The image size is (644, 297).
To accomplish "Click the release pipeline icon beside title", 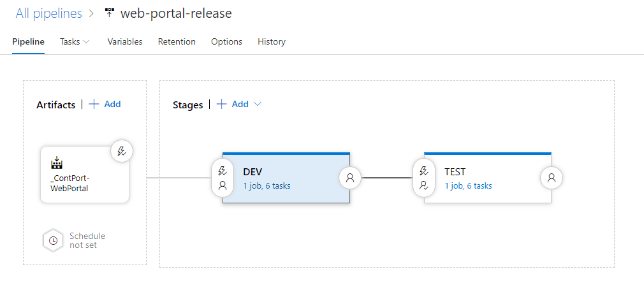I will coord(109,13).
